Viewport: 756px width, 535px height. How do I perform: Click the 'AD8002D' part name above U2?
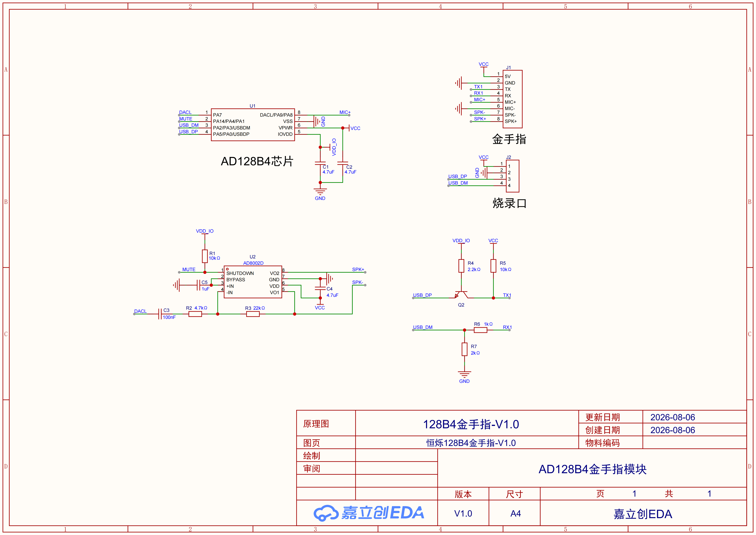point(253,263)
